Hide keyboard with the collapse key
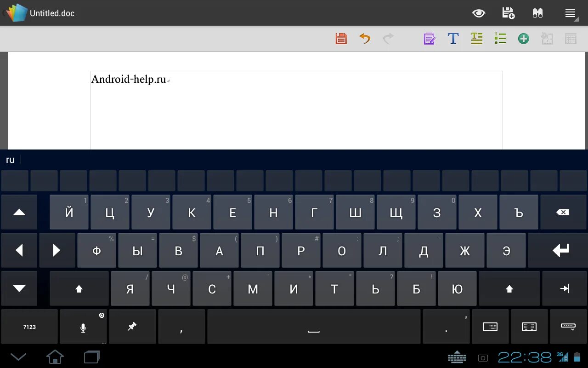 click(x=568, y=327)
